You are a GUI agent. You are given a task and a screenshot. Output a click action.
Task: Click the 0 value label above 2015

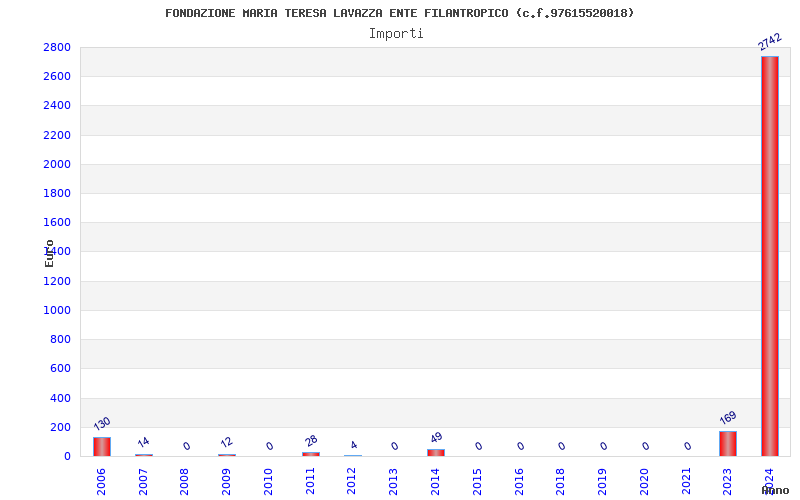click(478, 446)
